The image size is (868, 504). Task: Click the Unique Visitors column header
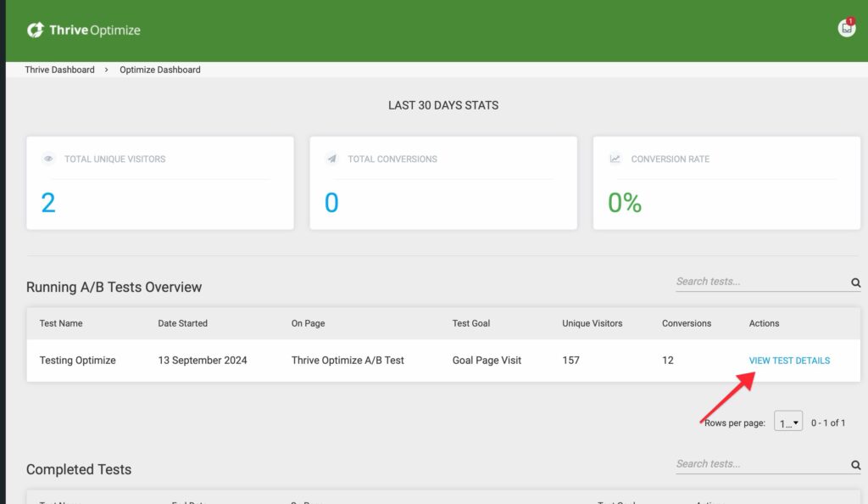point(592,323)
